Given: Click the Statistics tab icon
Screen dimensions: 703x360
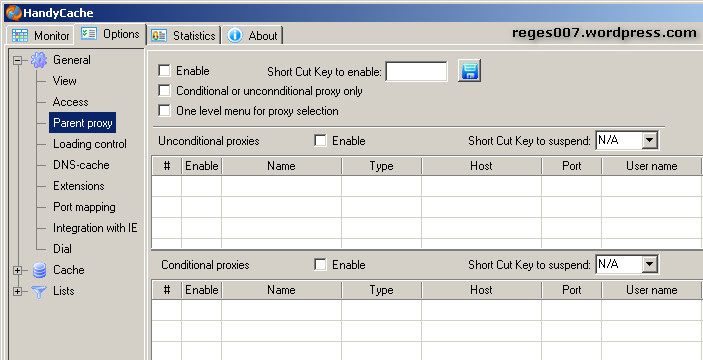Looking at the screenshot, I should click(159, 35).
